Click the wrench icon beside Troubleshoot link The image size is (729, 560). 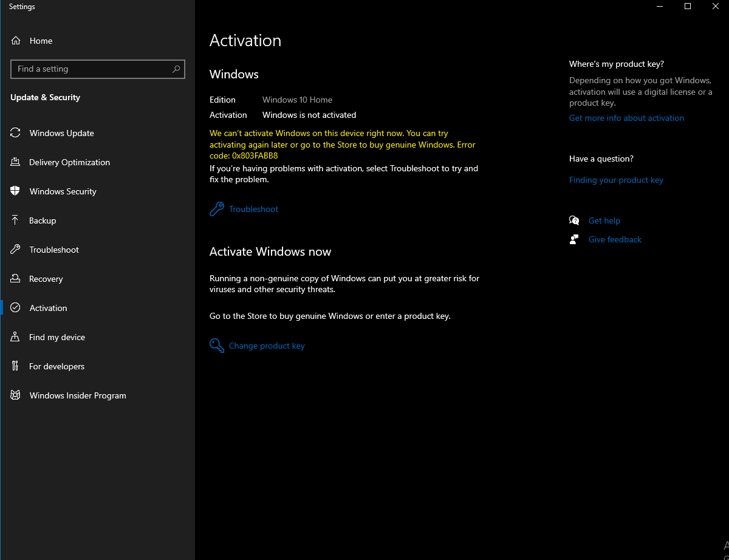tap(217, 209)
